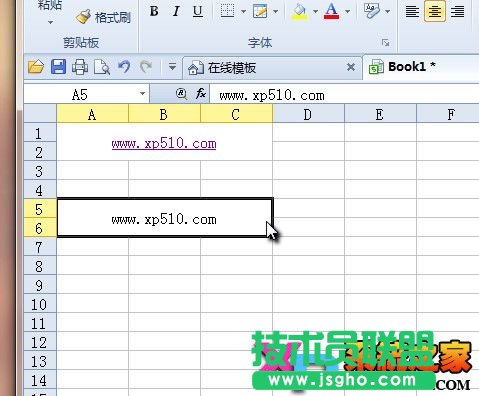Open the Name Box dropdown arrow
479x396 pixels.
click(x=143, y=94)
